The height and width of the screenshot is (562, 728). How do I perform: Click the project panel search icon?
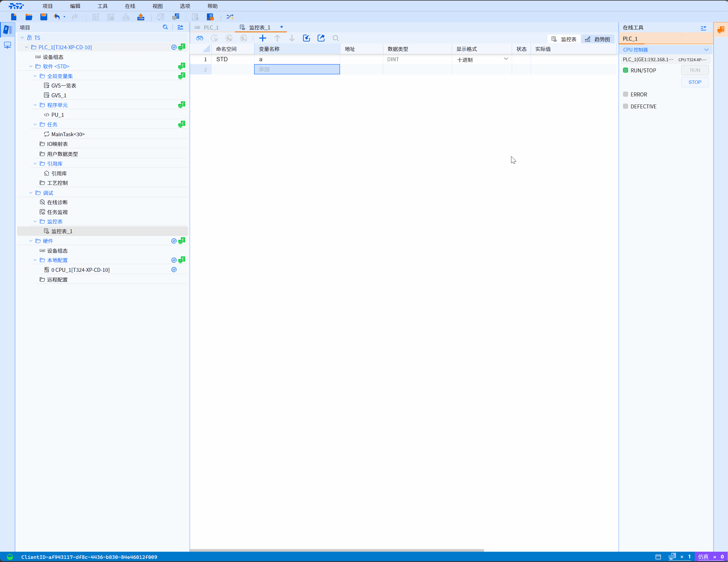coord(165,27)
